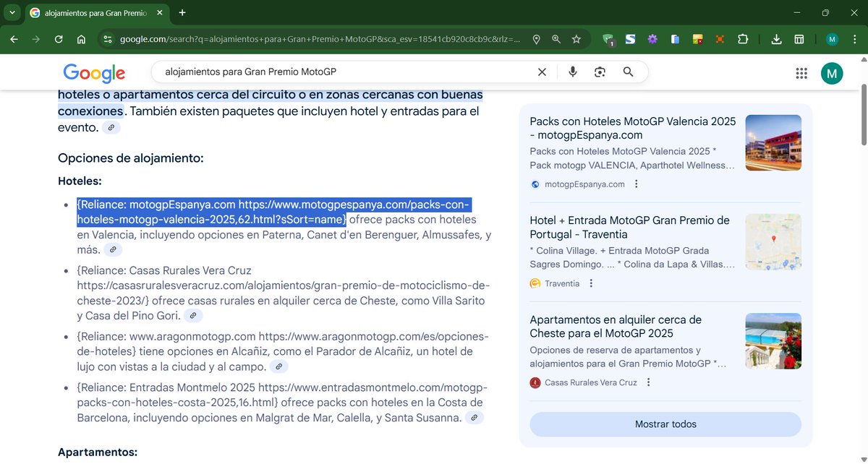Clear the search box with the X
The image size is (868, 464).
click(x=542, y=72)
